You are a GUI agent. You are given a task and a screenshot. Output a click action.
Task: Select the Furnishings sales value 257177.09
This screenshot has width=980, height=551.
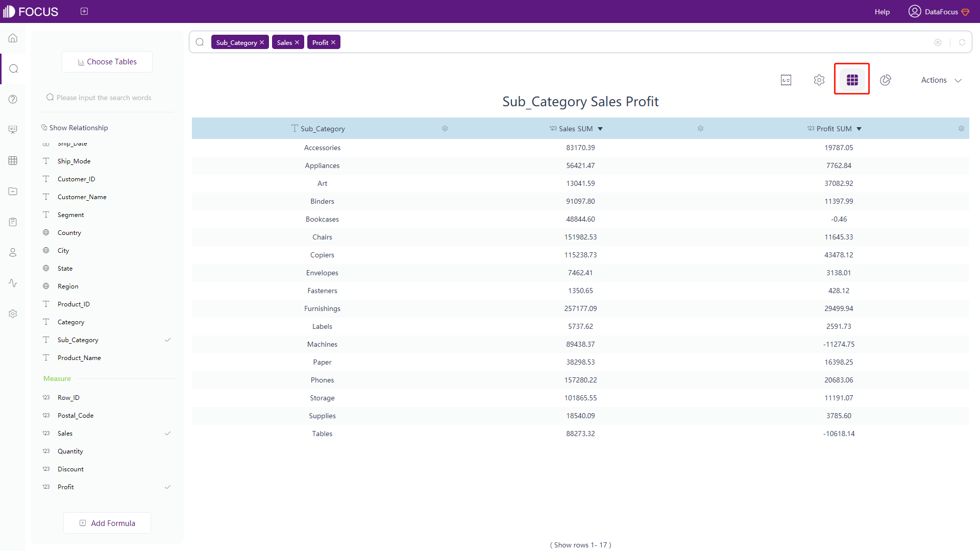pos(580,308)
